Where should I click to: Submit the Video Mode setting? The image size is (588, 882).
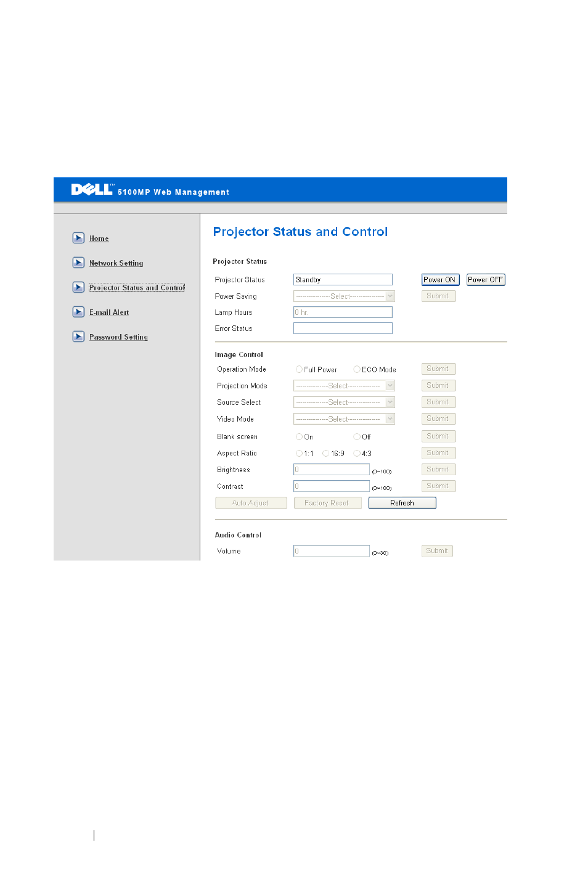pyautogui.click(x=438, y=419)
